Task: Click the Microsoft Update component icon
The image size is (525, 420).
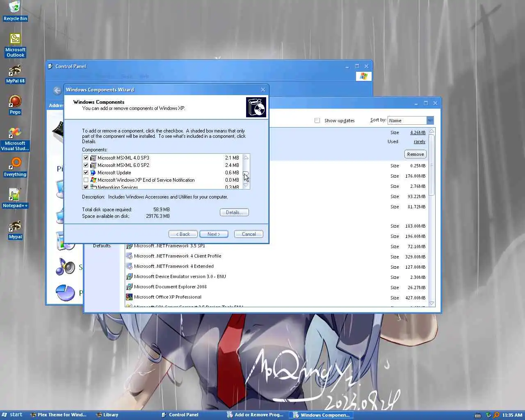Action: pos(93,173)
